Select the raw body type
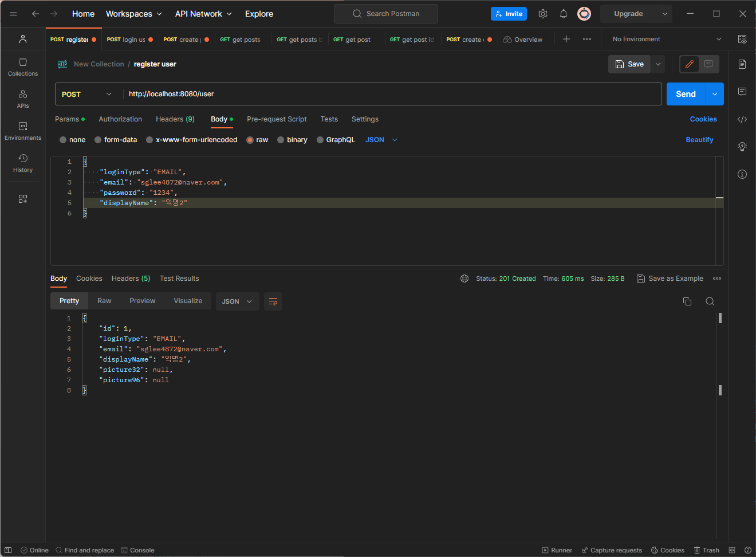756x557 pixels. 257,140
